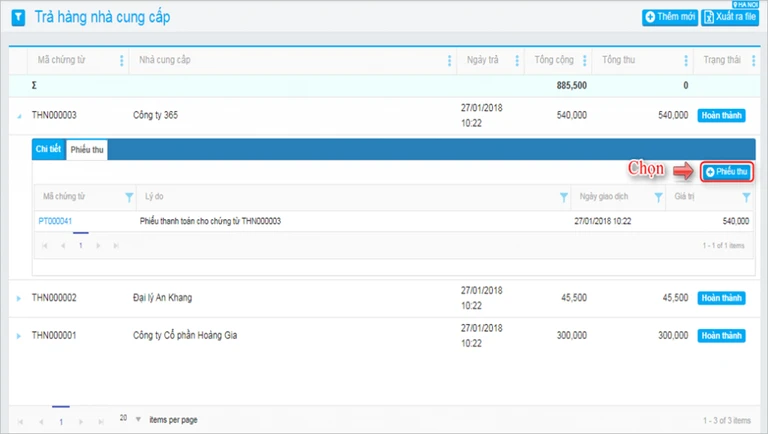Click Hoàn thành status for THN000003

(x=721, y=116)
